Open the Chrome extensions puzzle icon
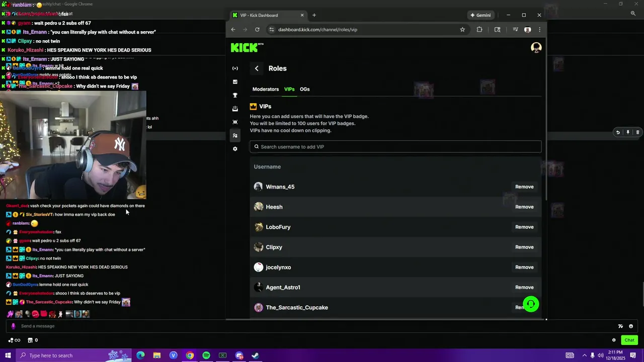Image resolution: width=644 pixels, height=362 pixels. click(x=479, y=30)
